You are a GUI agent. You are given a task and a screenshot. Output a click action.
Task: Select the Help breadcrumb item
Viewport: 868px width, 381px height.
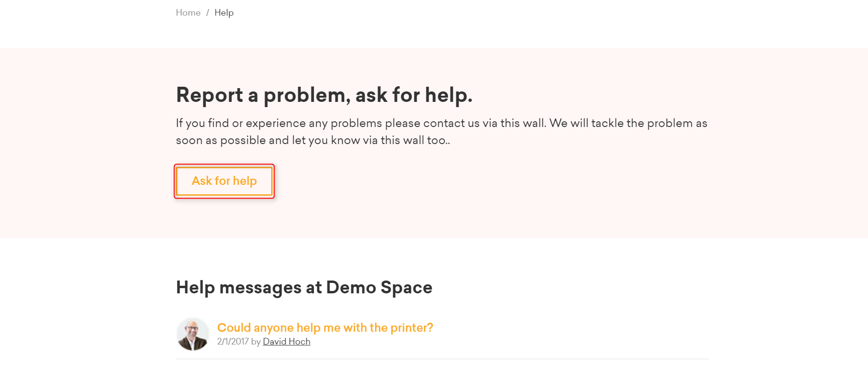point(224,13)
